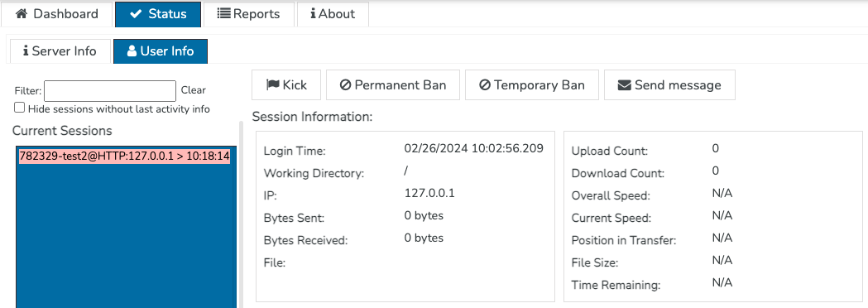Click the house icon on Dashboard tab
Viewport: 868px width, 308px height.
22,14
